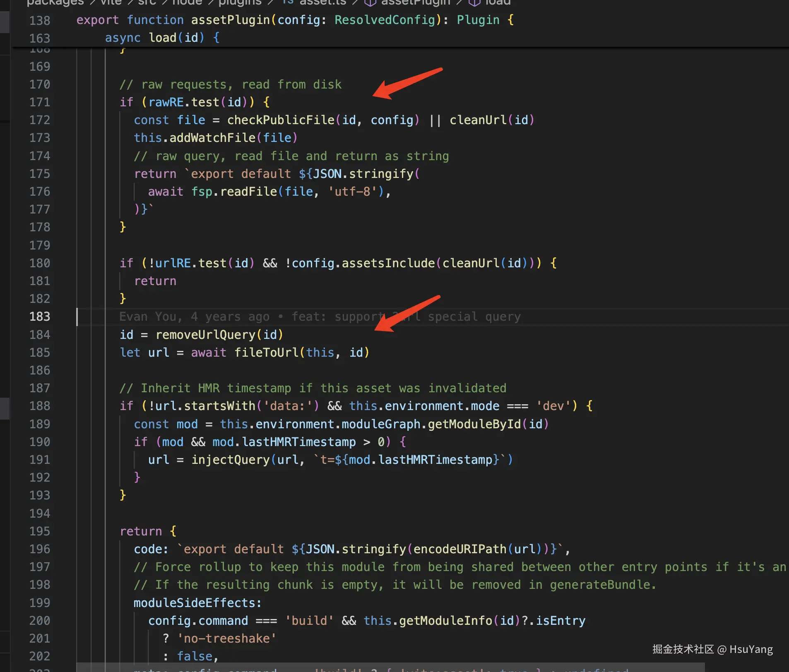This screenshot has height=672, width=789.
Task: Click 'getModuleById' on line 189
Action: pyautogui.click(x=474, y=424)
